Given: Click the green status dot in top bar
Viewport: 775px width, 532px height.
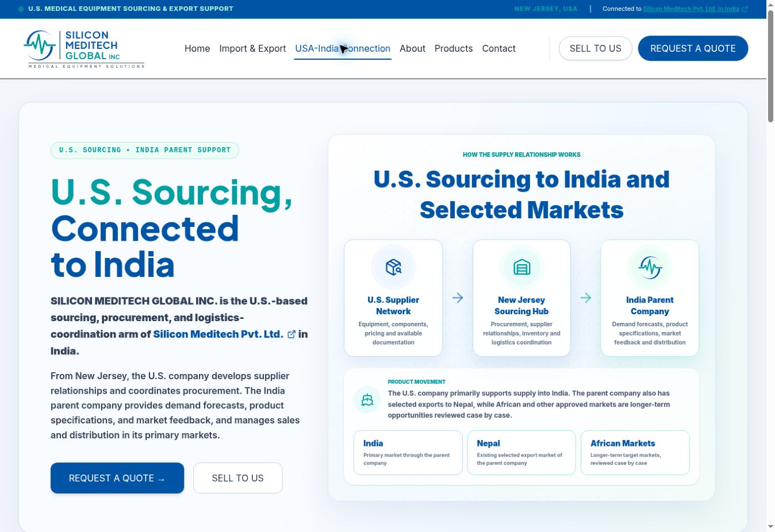Looking at the screenshot, I should pos(21,9).
